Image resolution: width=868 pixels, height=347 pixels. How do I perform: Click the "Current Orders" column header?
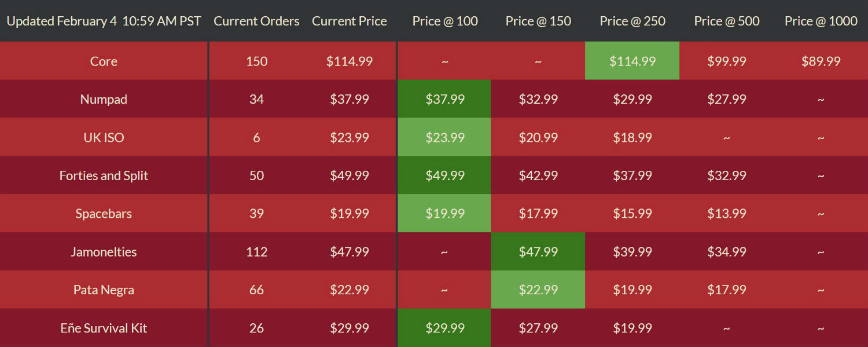click(256, 21)
